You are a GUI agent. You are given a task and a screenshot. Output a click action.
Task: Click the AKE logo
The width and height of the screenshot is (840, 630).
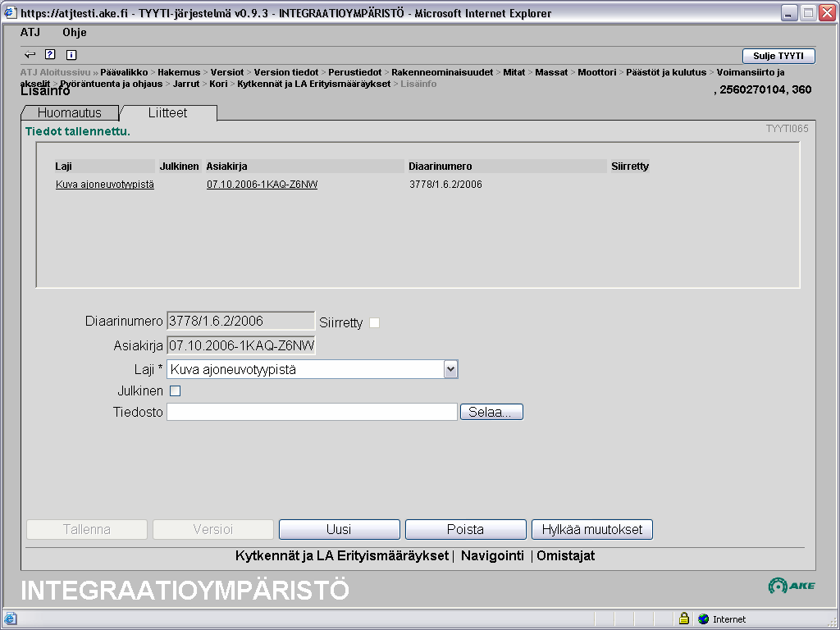pyautogui.click(x=792, y=586)
